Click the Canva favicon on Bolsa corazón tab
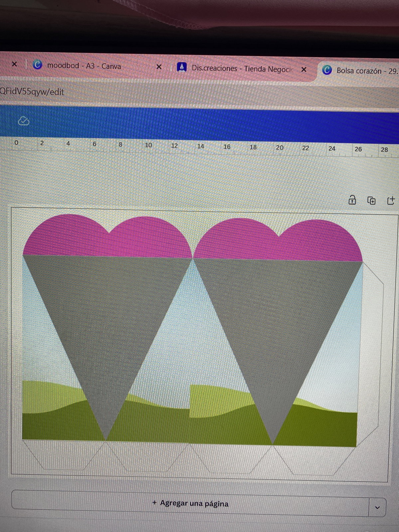This screenshot has height=532, width=399. coord(327,70)
